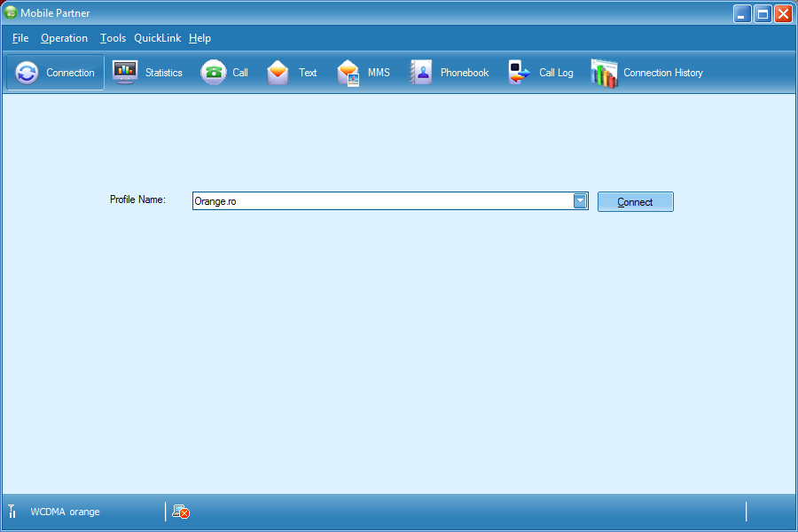Click the Mobile Partner title bar logo
The width and height of the screenshot is (798, 532).
(x=10, y=12)
